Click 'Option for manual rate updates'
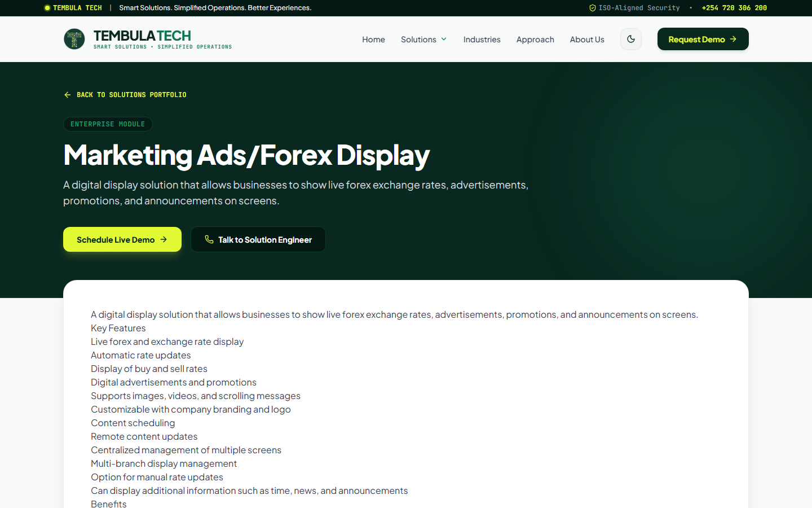The image size is (812, 508). [157, 477]
